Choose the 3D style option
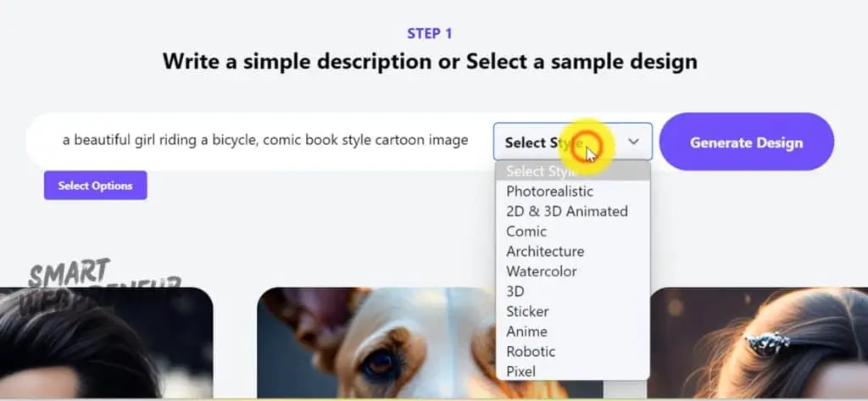The image size is (868, 401). pyautogui.click(x=515, y=292)
